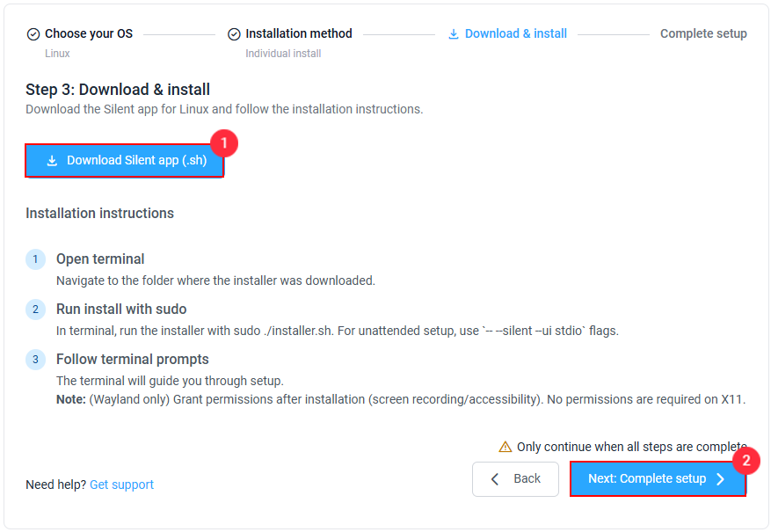Go to Choose your OS step

[x=89, y=33]
